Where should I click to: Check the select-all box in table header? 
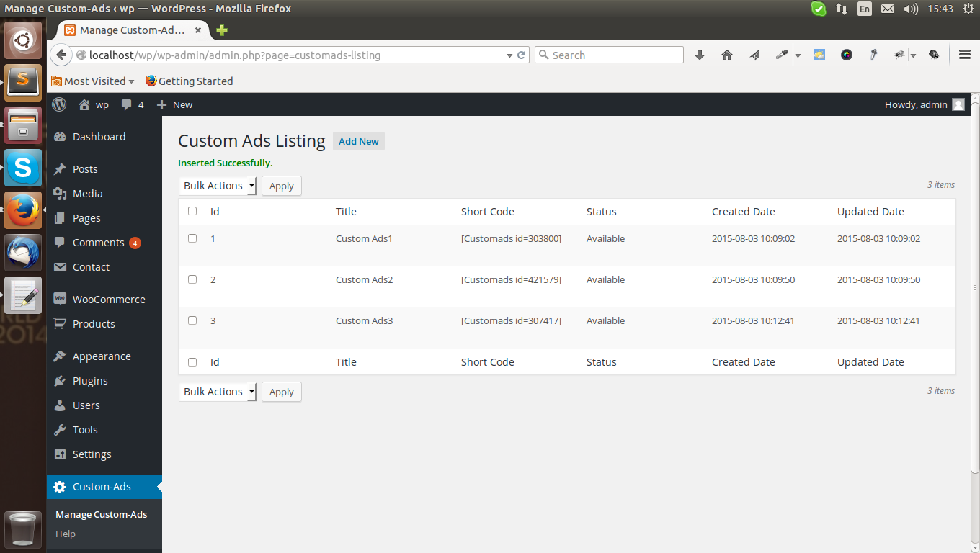tap(192, 211)
